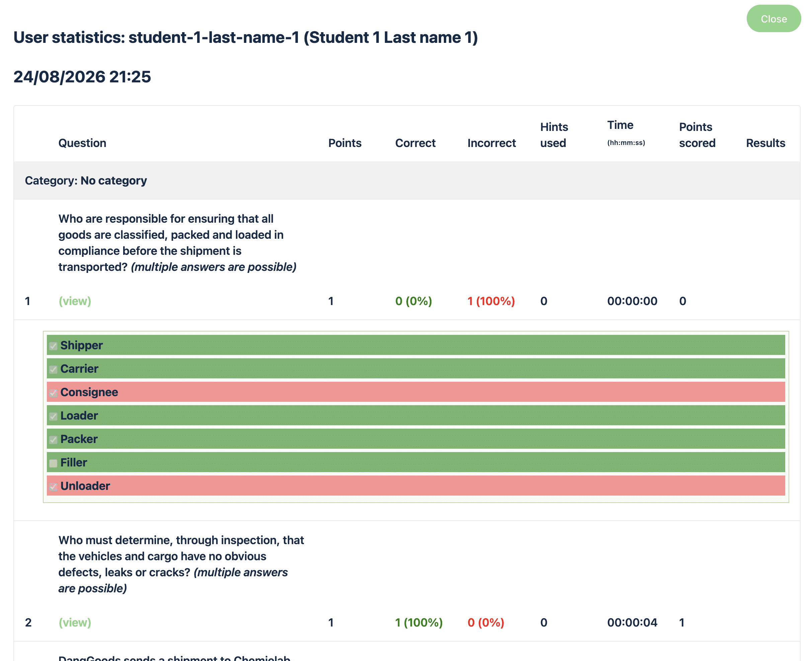This screenshot has width=812, height=661.
Task: Select the Packer answer text
Action: (x=79, y=439)
